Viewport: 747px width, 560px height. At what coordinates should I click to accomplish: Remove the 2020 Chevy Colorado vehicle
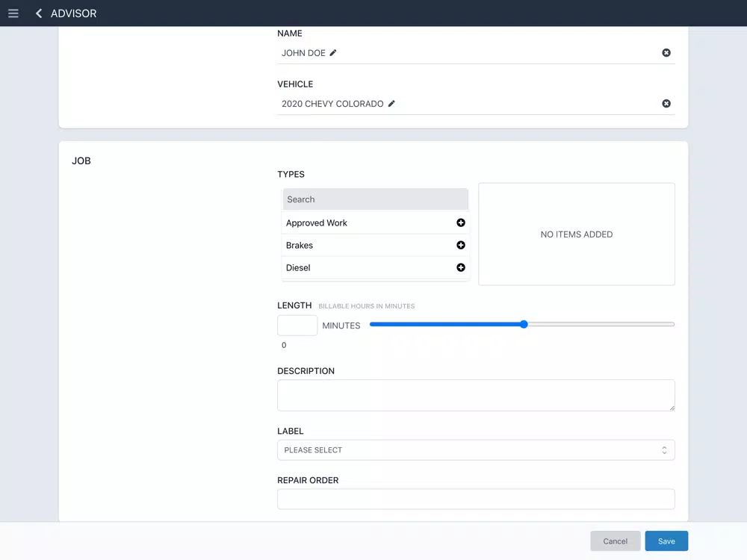pos(666,104)
